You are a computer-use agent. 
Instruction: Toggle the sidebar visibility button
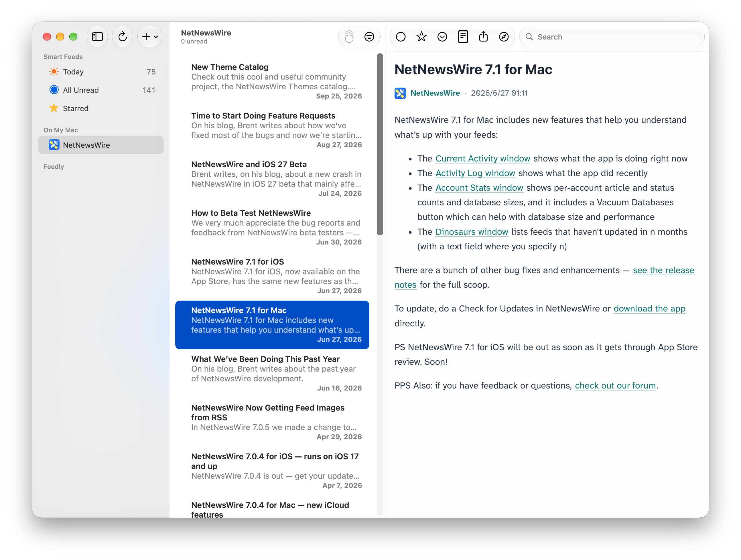coord(97,37)
